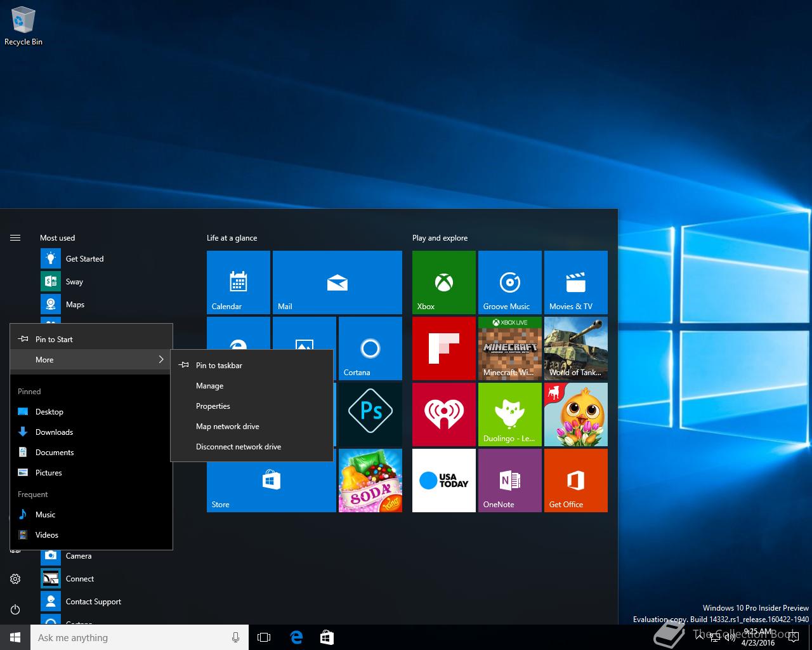Open the Xbox tile
The height and width of the screenshot is (650, 812).
coord(443,282)
